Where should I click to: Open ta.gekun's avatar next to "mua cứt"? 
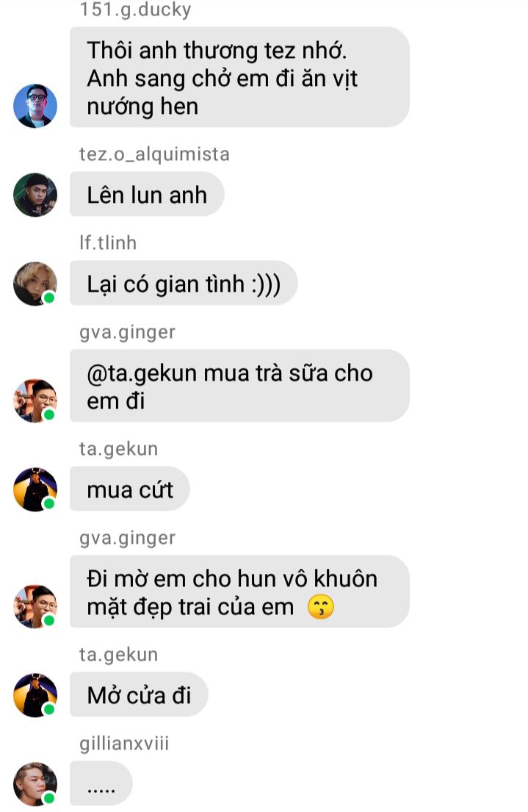pyautogui.click(x=35, y=490)
